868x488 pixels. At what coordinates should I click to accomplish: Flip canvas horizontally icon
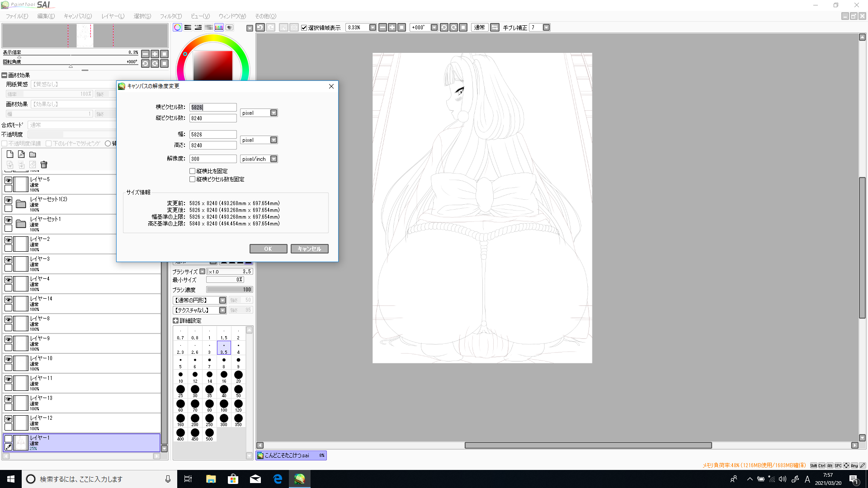pos(495,28)
